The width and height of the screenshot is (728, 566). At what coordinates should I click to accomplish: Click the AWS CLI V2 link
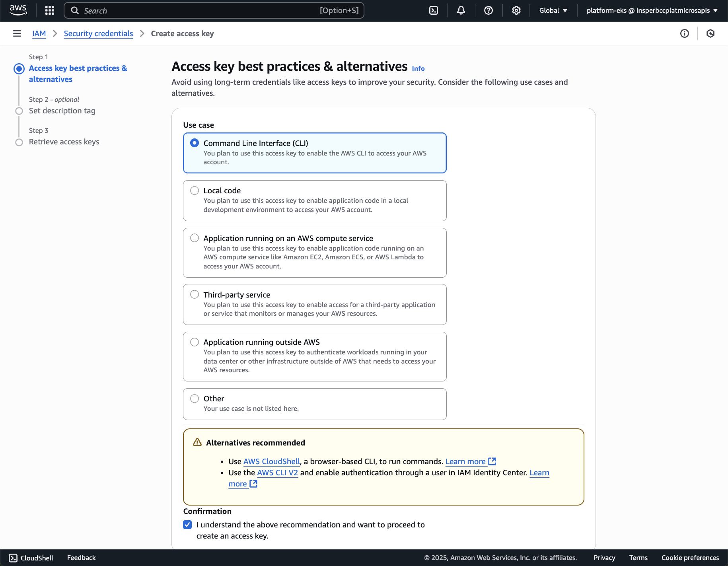tap(277, 473)
